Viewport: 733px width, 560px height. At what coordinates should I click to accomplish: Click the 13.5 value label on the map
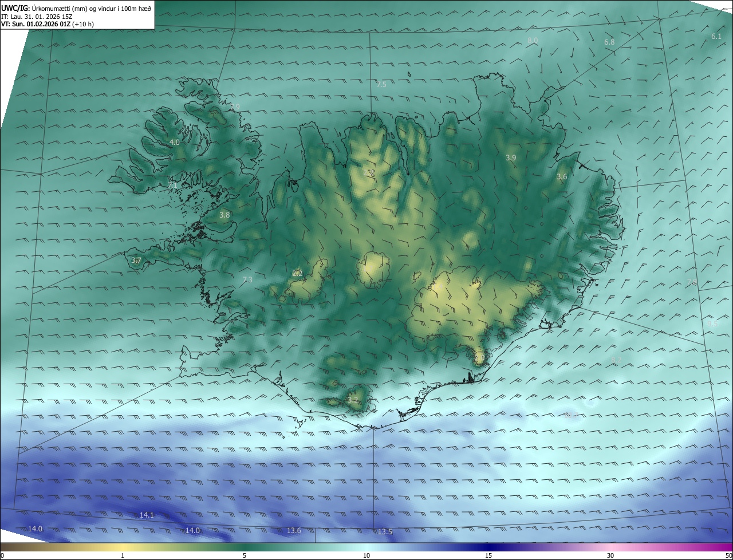tap(385, 532)
